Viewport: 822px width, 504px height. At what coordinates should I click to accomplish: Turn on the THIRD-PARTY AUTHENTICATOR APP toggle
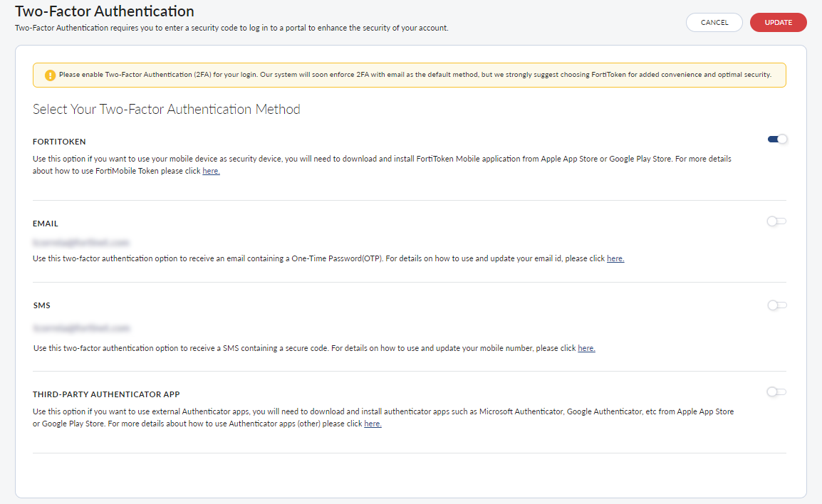pos(776,392)
